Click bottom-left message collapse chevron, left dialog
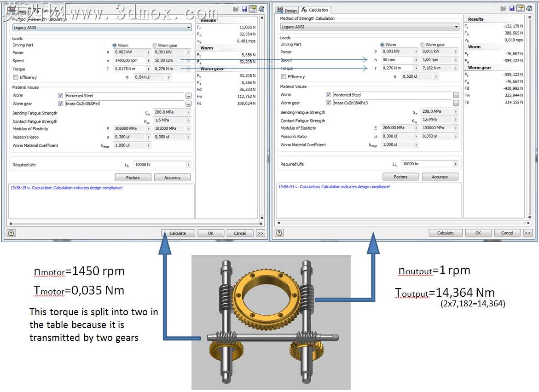539x392 pixels. 11,224
